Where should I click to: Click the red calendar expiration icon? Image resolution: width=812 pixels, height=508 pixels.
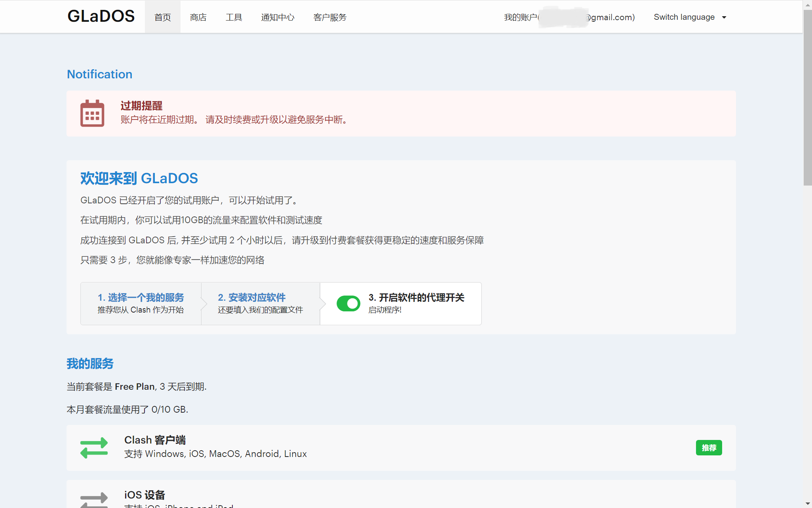92,113
